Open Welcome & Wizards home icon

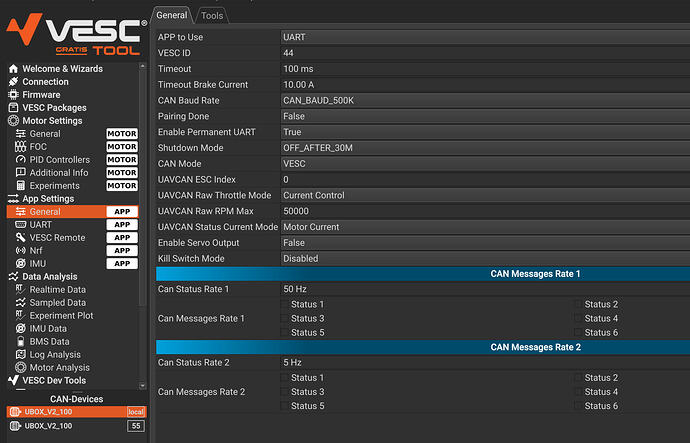tap(13, 69)
